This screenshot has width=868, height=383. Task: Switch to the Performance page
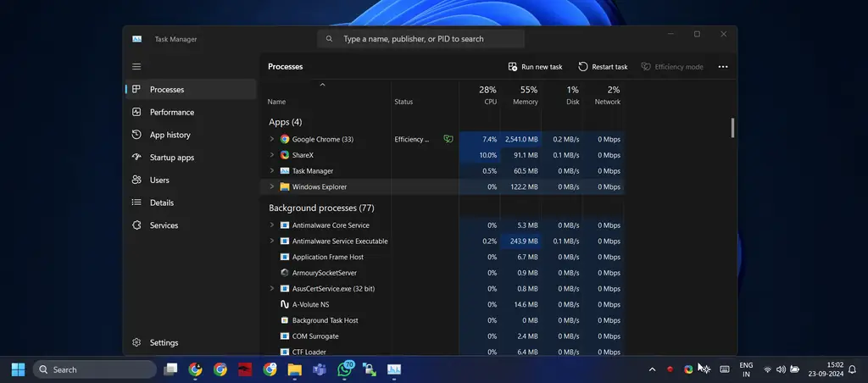[x=191, y=112]
